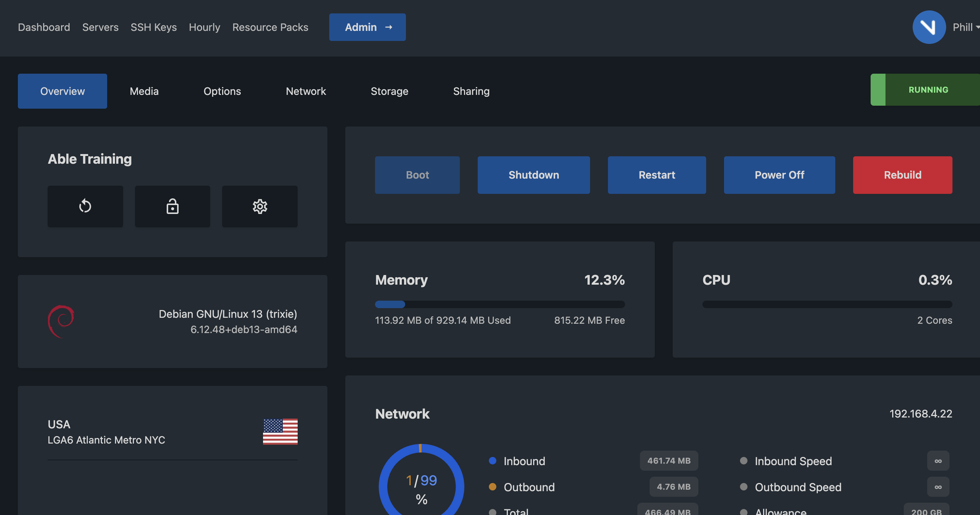Select the lock icon for Able Training
This screenshot has height=515, width=980.
click(172, 206)
